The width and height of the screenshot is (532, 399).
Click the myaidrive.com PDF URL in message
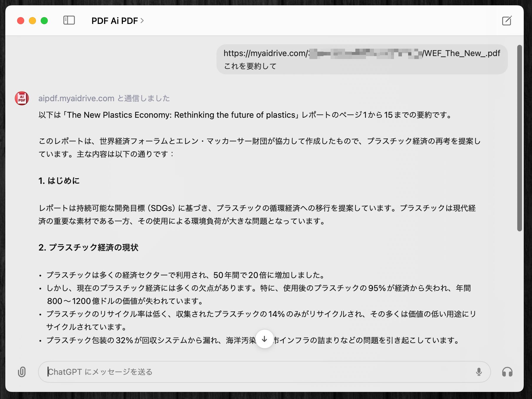pos(362,53)
